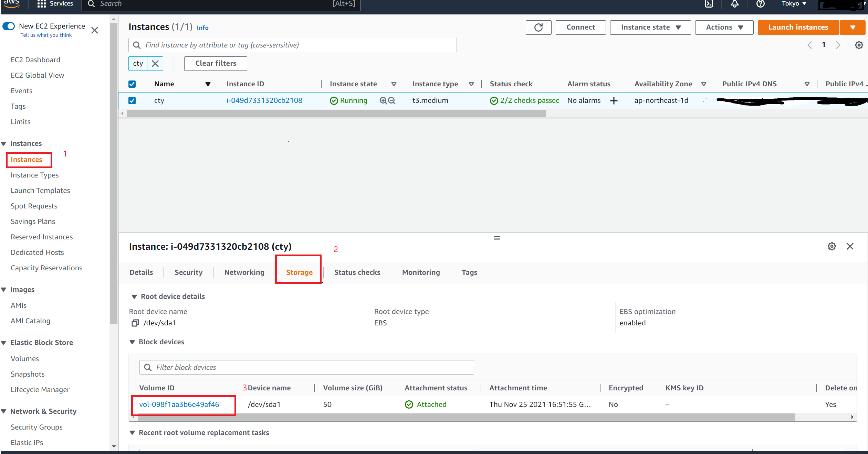Open the help question mark icon
This screenshot has height=454, width=868.
point(761,4)
